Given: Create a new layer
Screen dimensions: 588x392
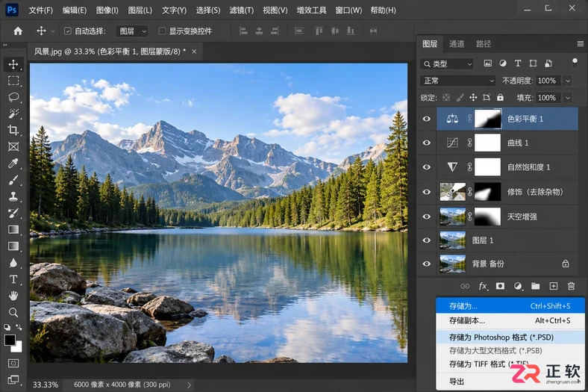Looking at the screenshot, I should point(554,286).
